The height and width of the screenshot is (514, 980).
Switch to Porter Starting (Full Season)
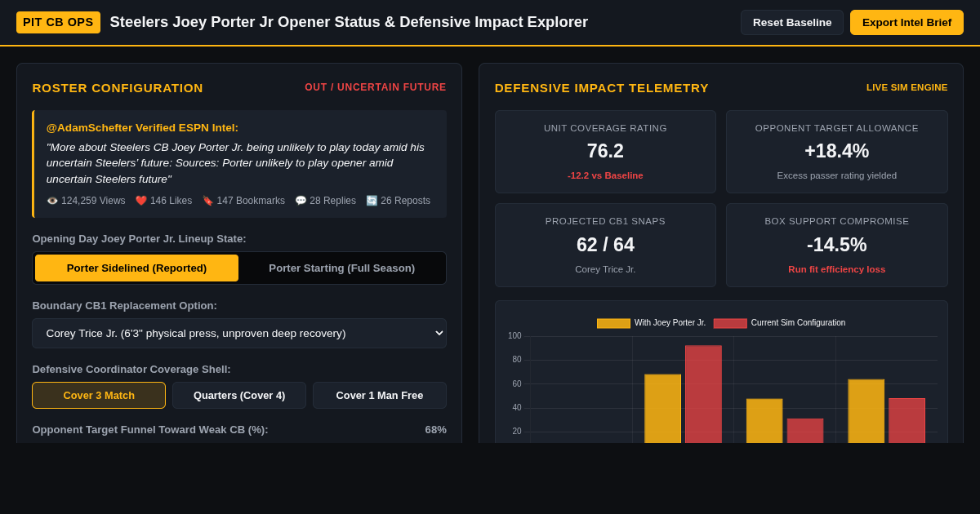pyautogui.click(x=342, y=268)
